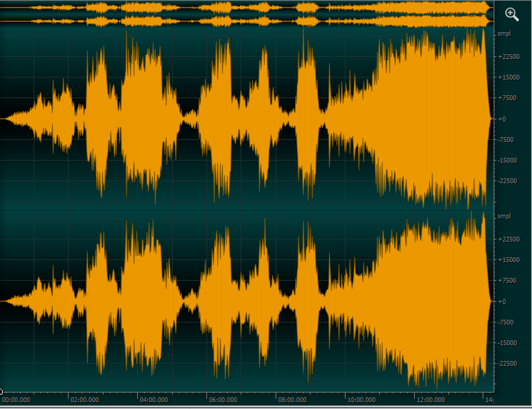Click the upper channel's smpl scale label
Image resolution: width=532 pixels, height=409 pixels.
pyautogui.click(x=504, y=34)
